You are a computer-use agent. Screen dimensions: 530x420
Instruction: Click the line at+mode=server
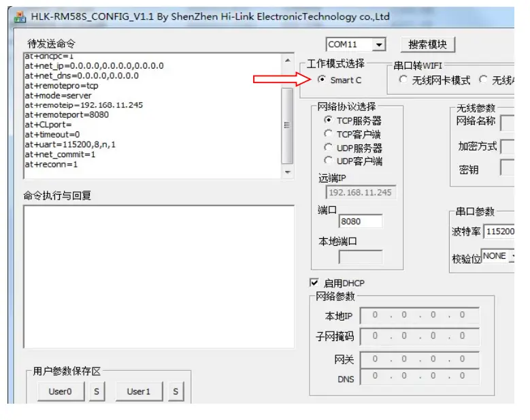(x=58, y=95)
